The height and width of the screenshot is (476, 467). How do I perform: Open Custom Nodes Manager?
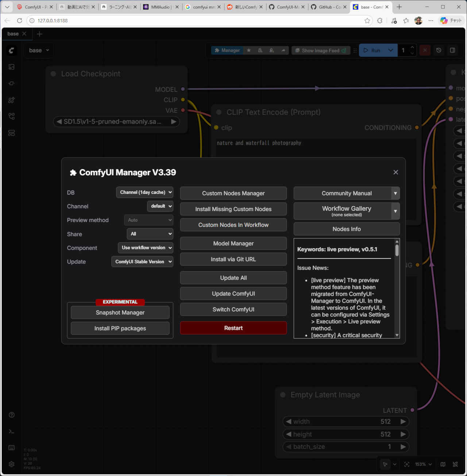(233, 193)
